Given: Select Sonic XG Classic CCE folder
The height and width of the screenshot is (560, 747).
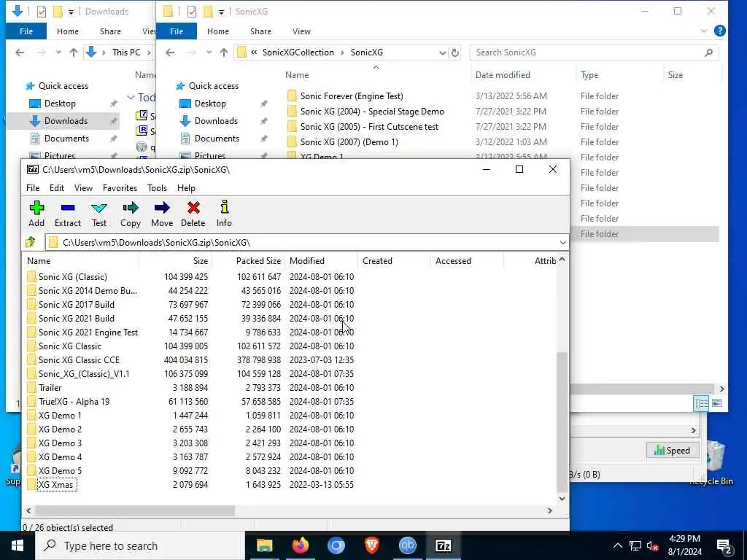Looking at the screenshot, I should tap(79, 360).
